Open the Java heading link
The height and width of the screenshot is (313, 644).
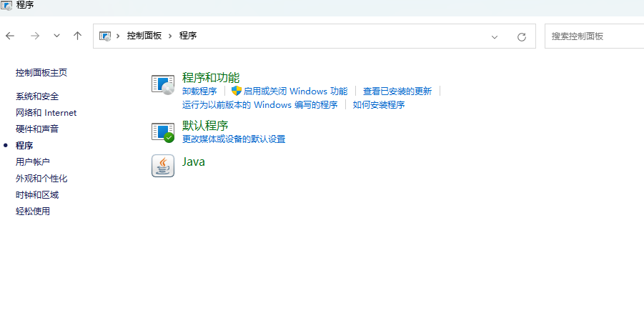[x=194, y=162]
